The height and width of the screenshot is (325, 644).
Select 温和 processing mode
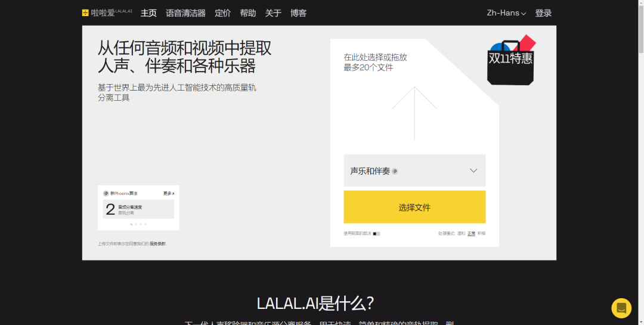[461, 233]
